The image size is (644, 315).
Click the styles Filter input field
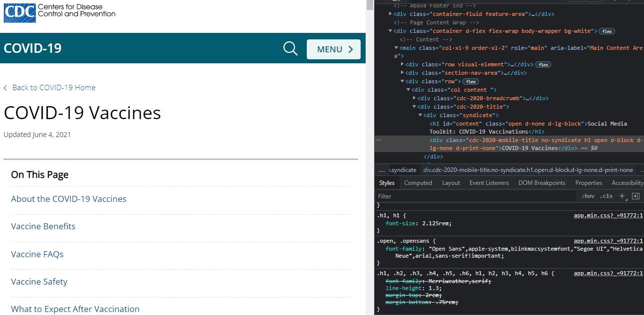click(474, 196)
